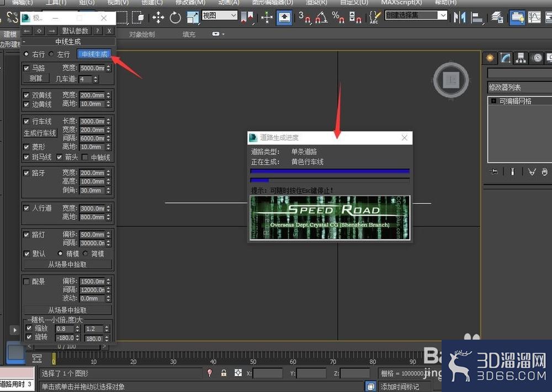Select the 简模 radio button

86,254
